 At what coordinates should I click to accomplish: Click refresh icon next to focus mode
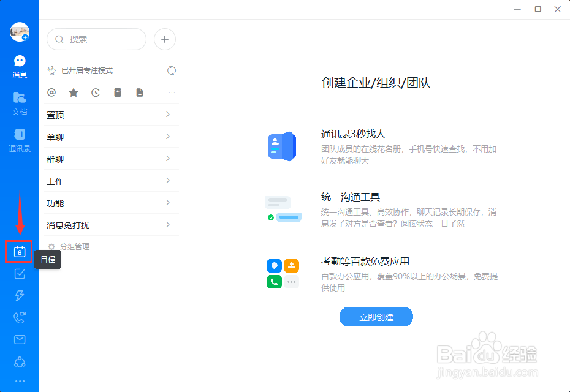pos(171,70)
